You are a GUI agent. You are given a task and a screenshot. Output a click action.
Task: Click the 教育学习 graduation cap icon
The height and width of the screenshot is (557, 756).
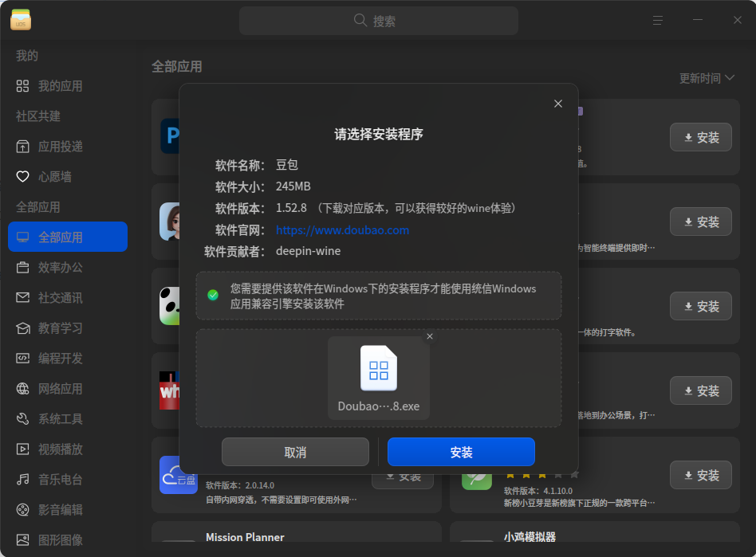[x=22, y=328]
